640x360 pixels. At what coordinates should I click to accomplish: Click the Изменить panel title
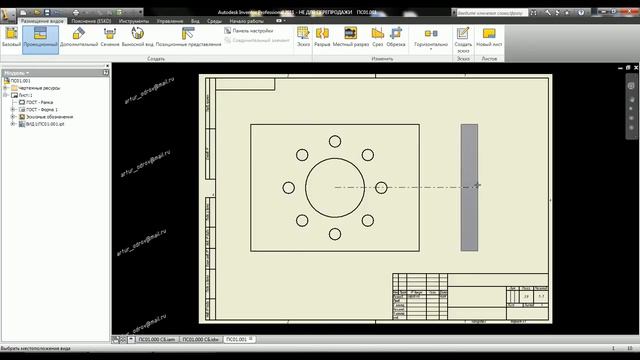[382, 59]
